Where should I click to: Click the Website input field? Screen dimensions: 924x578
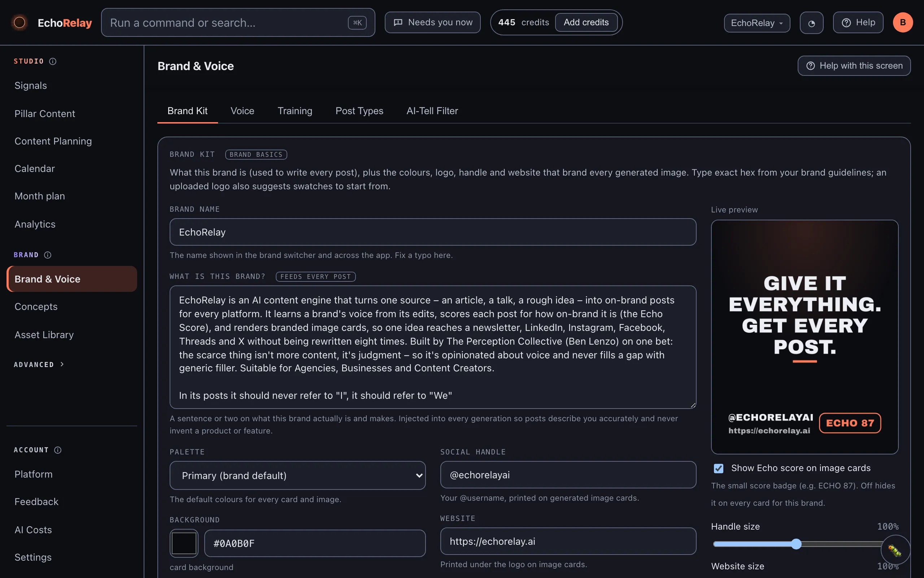568,541
